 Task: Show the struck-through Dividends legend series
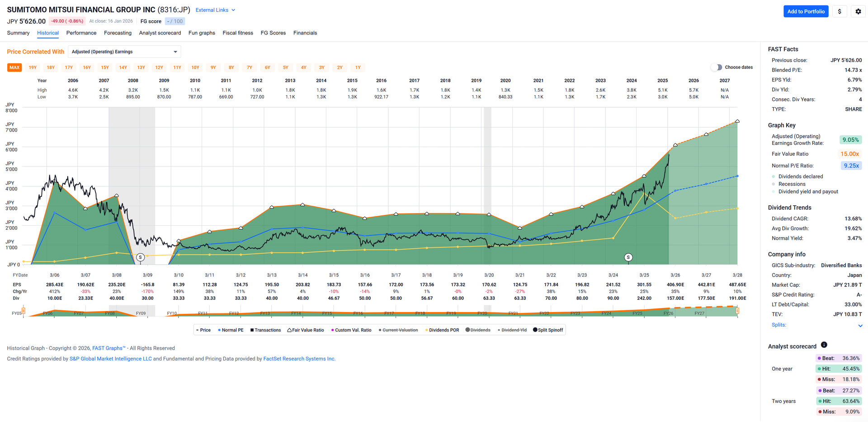478,330
